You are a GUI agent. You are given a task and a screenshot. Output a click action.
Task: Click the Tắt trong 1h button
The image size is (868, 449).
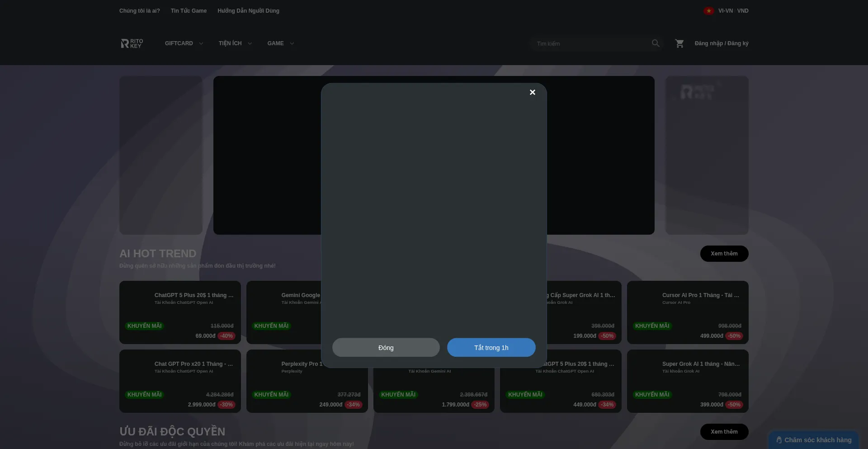(491, 347)
